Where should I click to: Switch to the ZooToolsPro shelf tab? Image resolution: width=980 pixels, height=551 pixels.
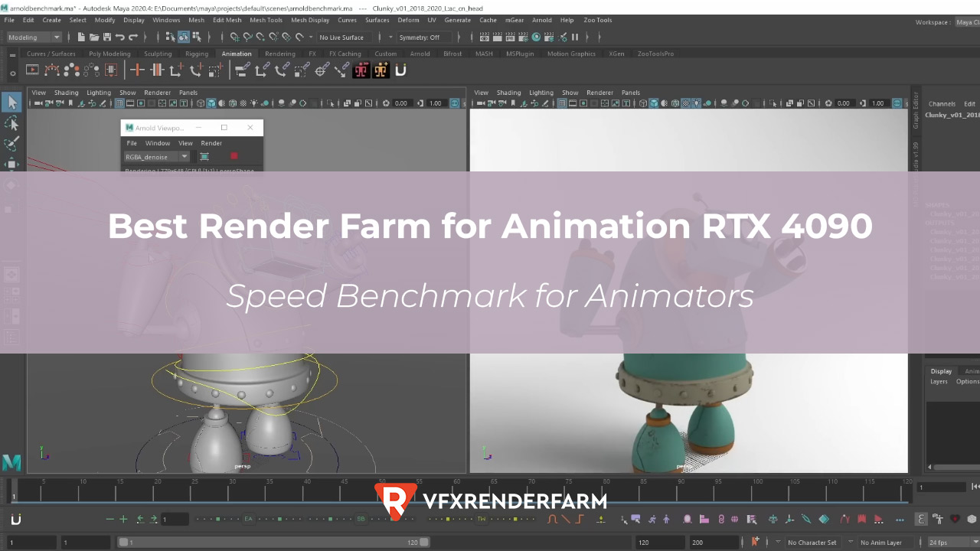(x=655, y=54)
